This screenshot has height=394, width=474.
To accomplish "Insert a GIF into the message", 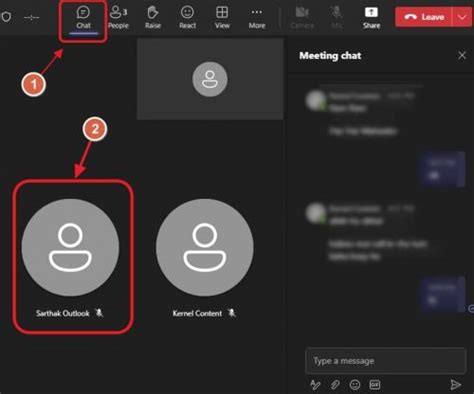I will [375, 385].
